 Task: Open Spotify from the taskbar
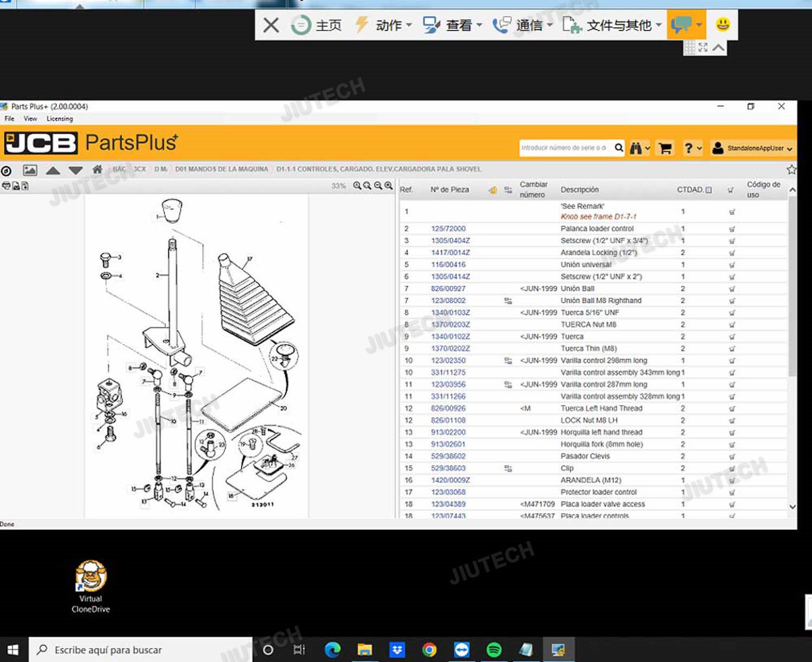click(x=494, y=650)
